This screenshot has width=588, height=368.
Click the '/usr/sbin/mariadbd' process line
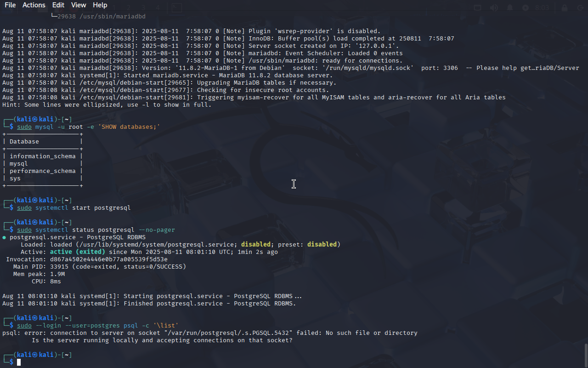99,17
